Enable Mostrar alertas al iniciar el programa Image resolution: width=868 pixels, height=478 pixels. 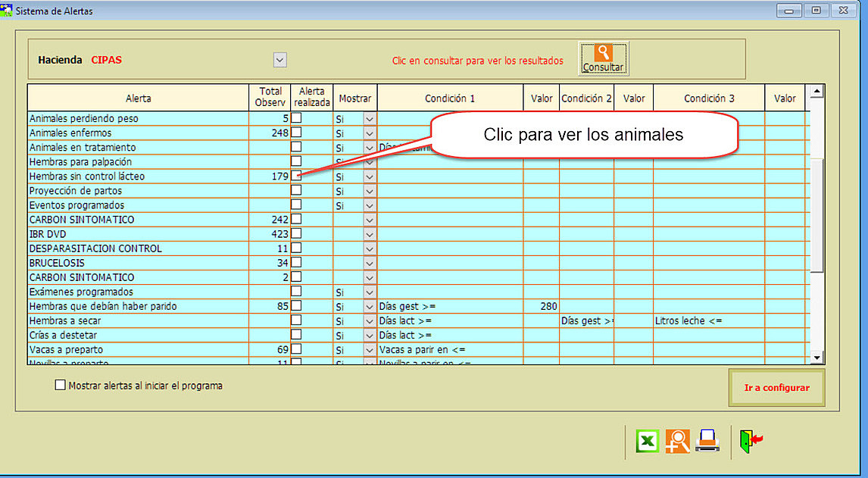[x=61, y=386]
